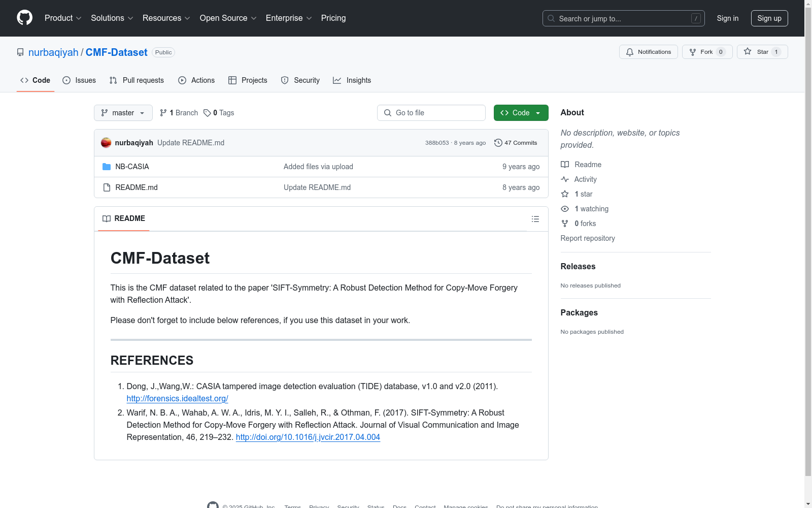Click the pulse icon next to Activity
The width and height of the screenshot is (812, 508).
coord(565,179)
